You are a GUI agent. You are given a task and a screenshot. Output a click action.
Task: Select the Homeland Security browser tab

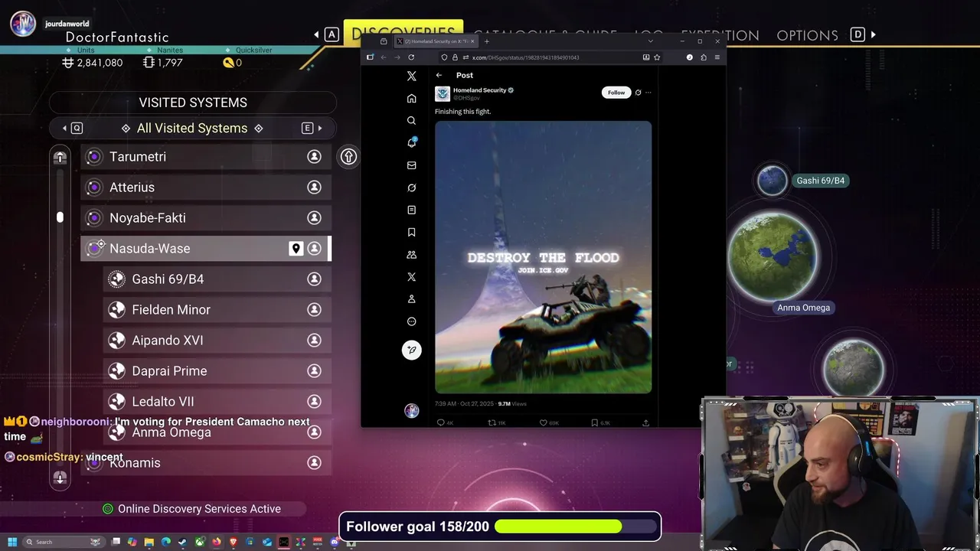435,41
